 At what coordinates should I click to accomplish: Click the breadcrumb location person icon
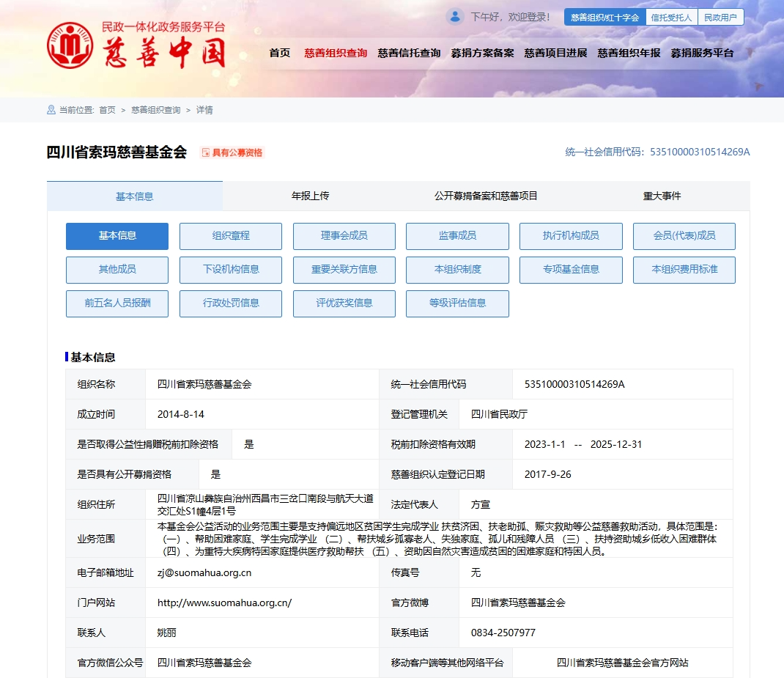tap(51, 110)
